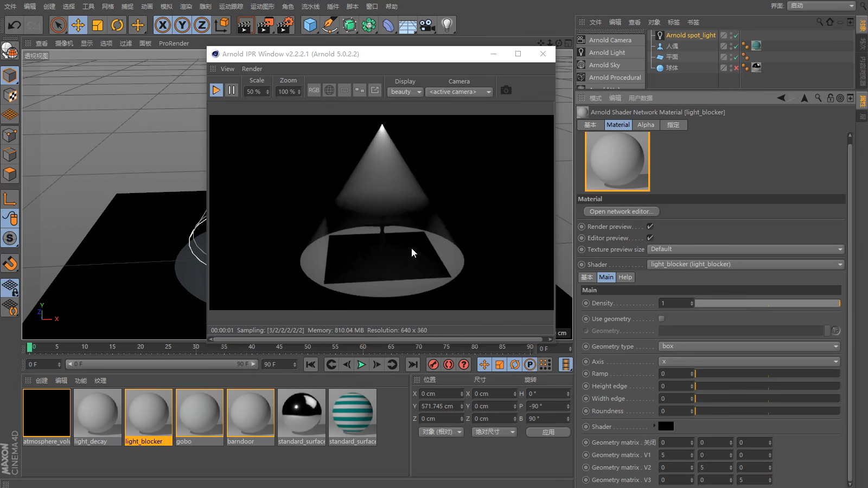Open the Geometry type dropdown showing box
The image size is (868, 488).
click(749, 346)
